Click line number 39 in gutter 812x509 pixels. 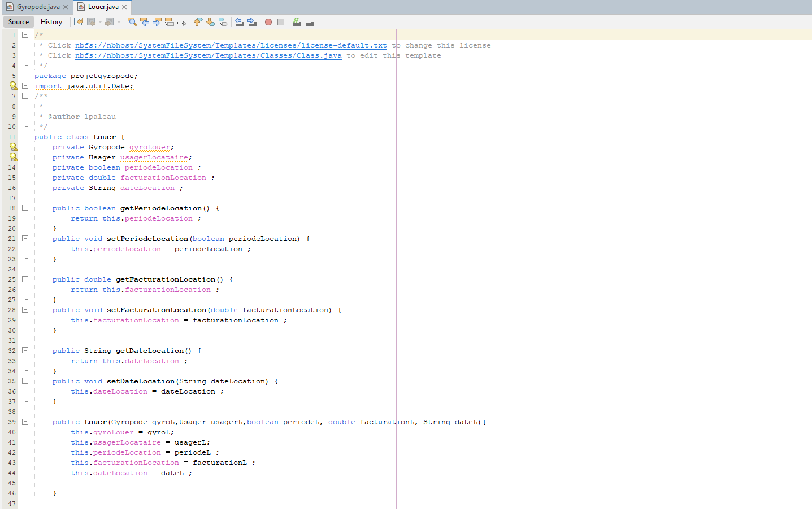(12, 422)
